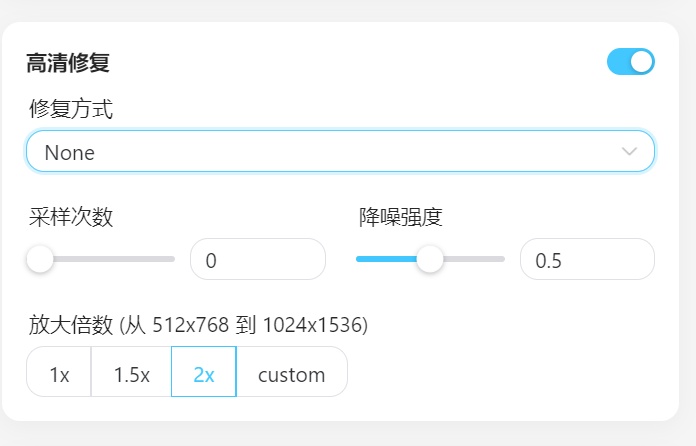The height and width of the screenshot is (446, 696).
Task: Toggle off the 高清修复 switch
Action: [x=630, y=62]
